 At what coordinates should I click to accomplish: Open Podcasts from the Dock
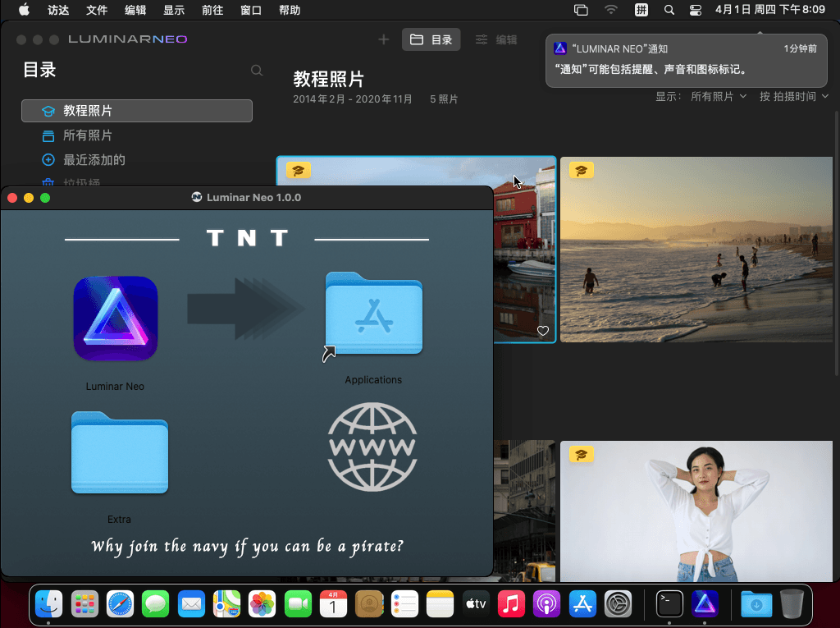click(x=546, y=604)
